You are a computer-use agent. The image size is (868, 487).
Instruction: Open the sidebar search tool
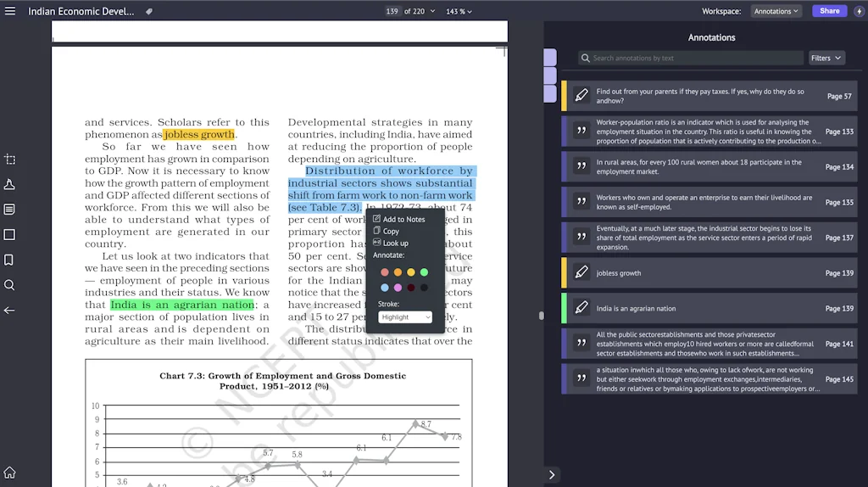pos(9,285)
